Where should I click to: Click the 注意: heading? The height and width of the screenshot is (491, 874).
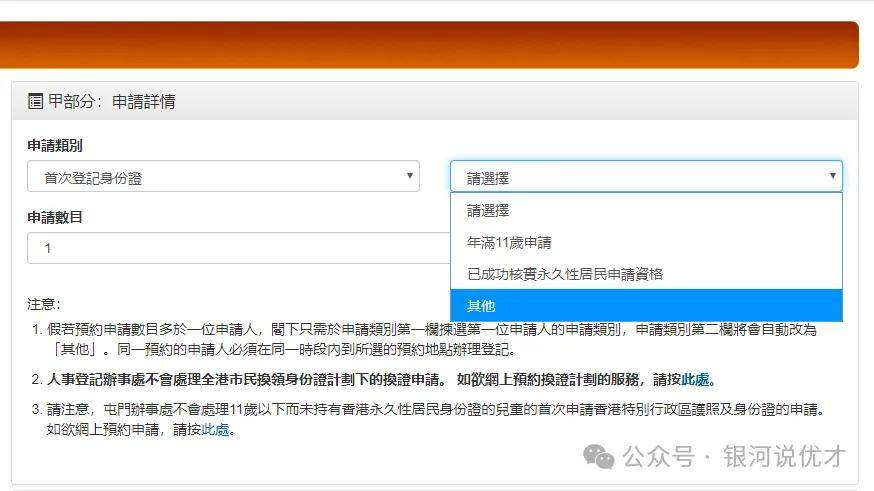tap(43, 304)
